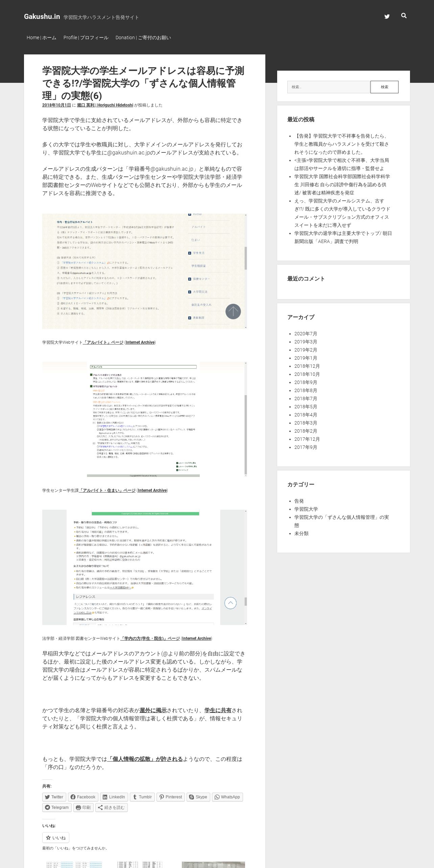Open the first screenshot image of the アルバイト page
The width and height of the screenshot is (434, 868).
click(144, 271)
